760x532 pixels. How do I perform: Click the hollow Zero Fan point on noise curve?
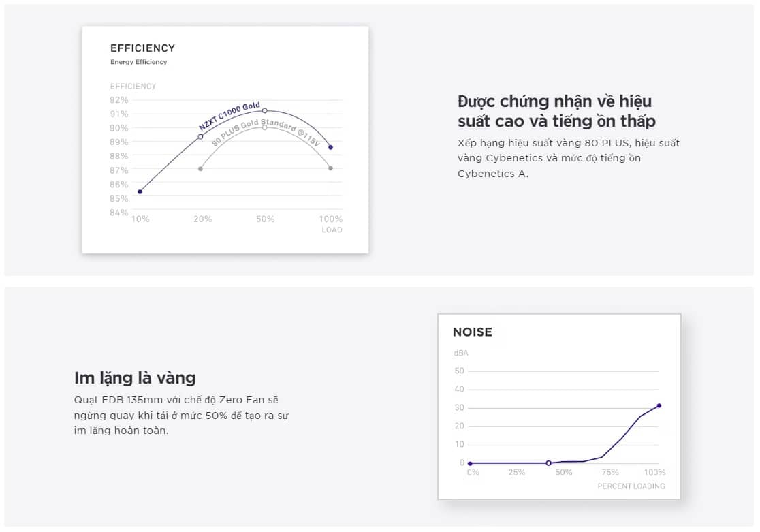click(548, 463)
